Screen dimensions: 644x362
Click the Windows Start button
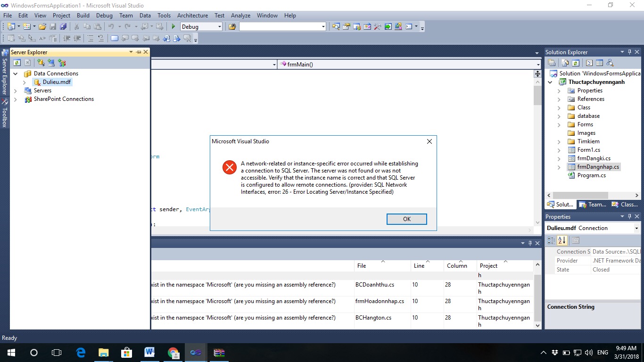click(11, 352)
